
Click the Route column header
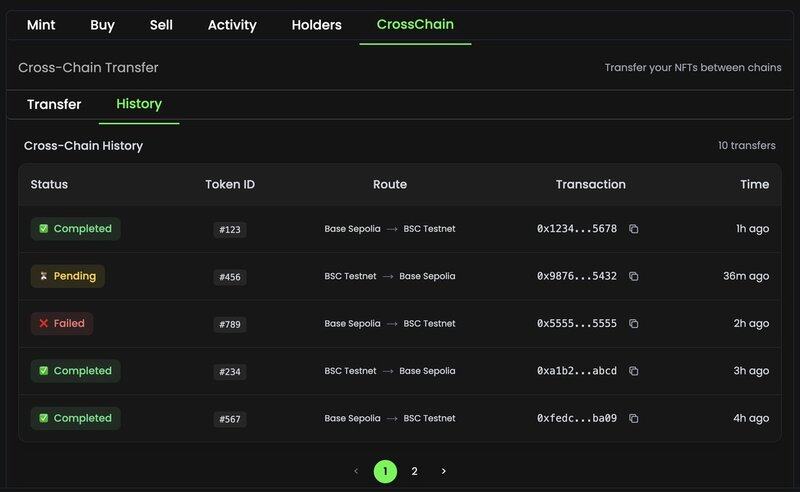tap(390, 184)
